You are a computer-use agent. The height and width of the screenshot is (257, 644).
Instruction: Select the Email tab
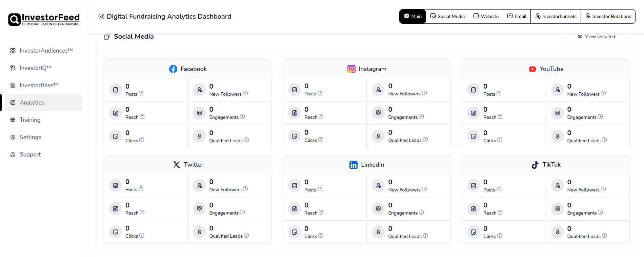(x=517, y=16)
